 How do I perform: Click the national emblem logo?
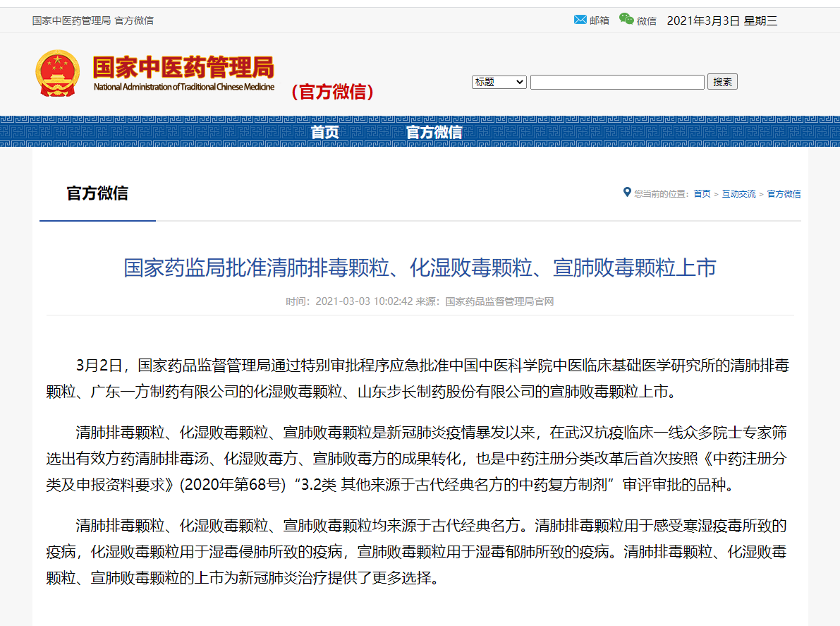[x=58, y=73]
